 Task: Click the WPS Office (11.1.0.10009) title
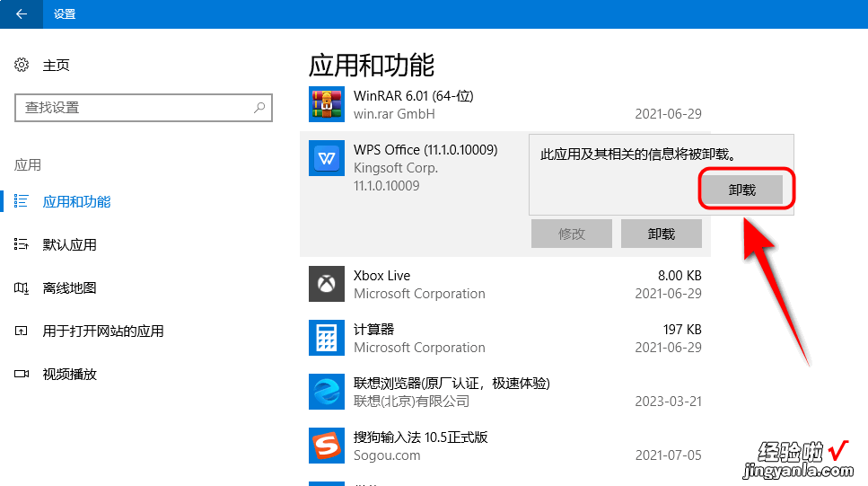click(x=425, y=150)
